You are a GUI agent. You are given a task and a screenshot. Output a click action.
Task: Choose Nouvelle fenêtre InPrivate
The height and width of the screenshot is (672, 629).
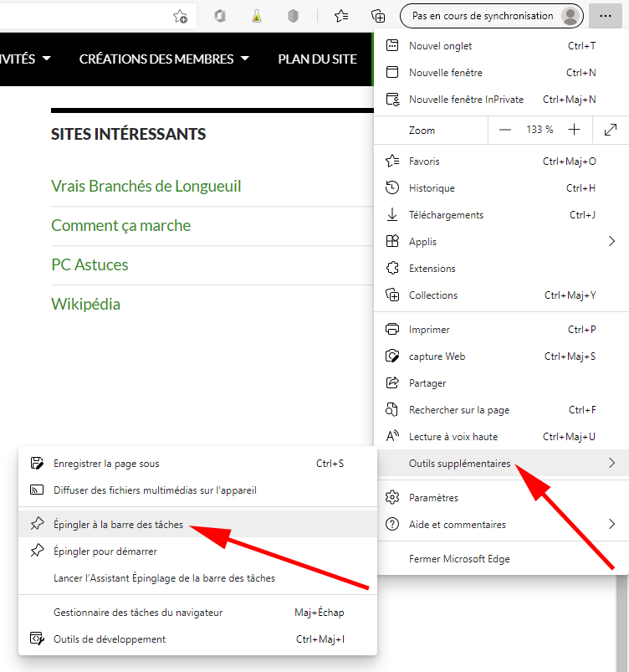[466, 100]
